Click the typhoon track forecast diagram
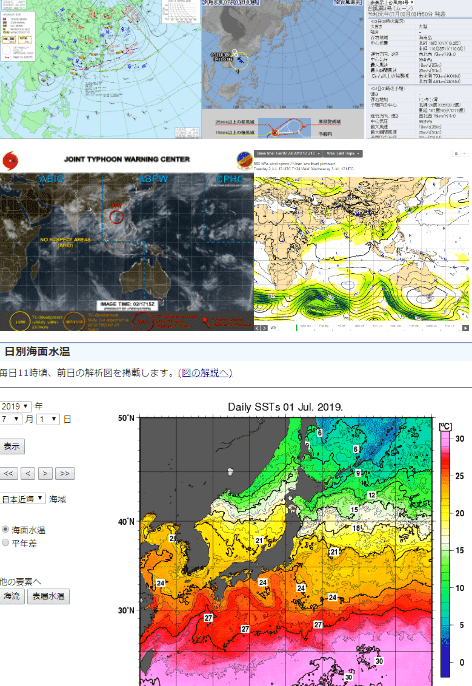 (x=283, y=126)
